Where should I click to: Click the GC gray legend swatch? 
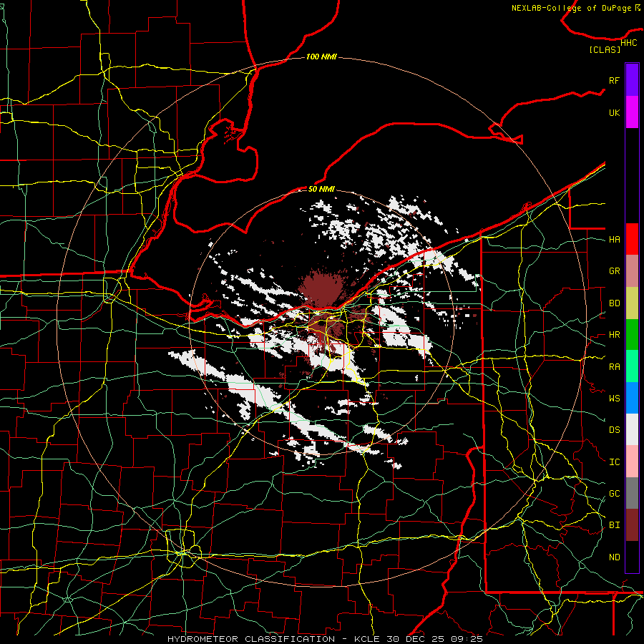click(x=632, y=493)
